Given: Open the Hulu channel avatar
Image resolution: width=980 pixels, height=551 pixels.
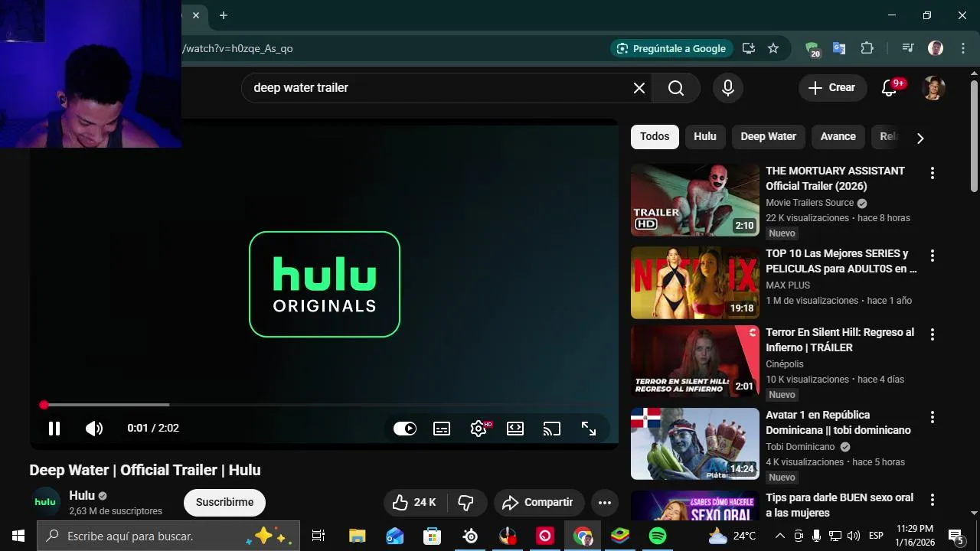Looking at the screenshot, I should point(45,502).
